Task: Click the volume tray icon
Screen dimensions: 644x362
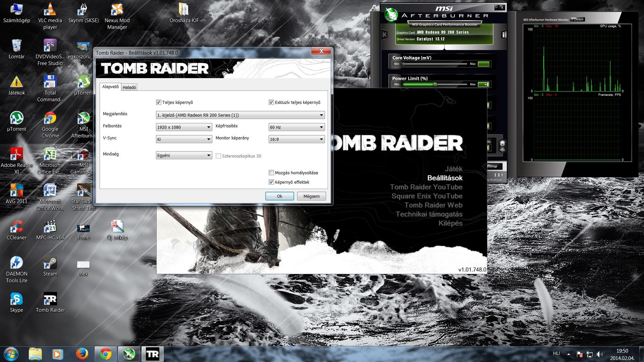Action: click(600, 354)
